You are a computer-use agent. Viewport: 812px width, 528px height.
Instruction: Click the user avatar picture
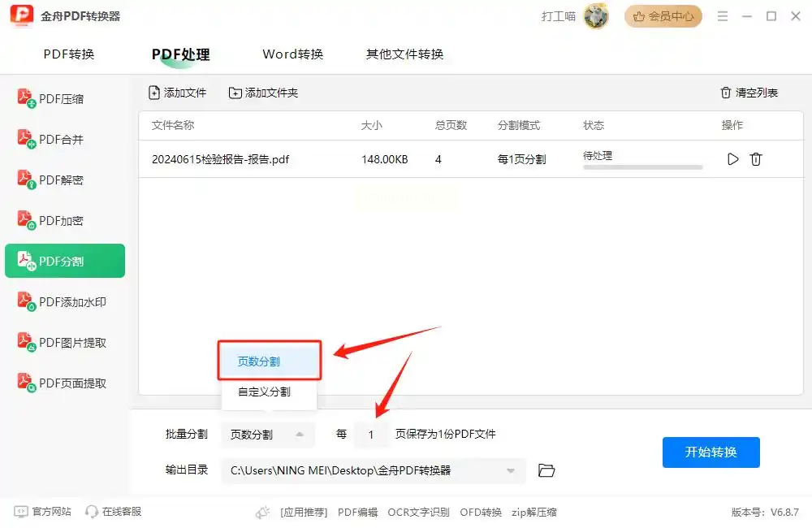[596, 16]
